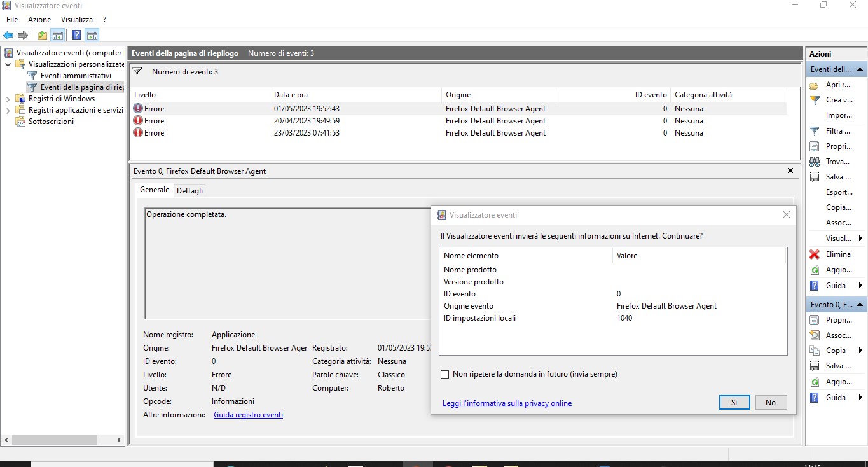Sort by the 'ID evento' column header
The width and height of the screenshot is (868, 467).
613,95
